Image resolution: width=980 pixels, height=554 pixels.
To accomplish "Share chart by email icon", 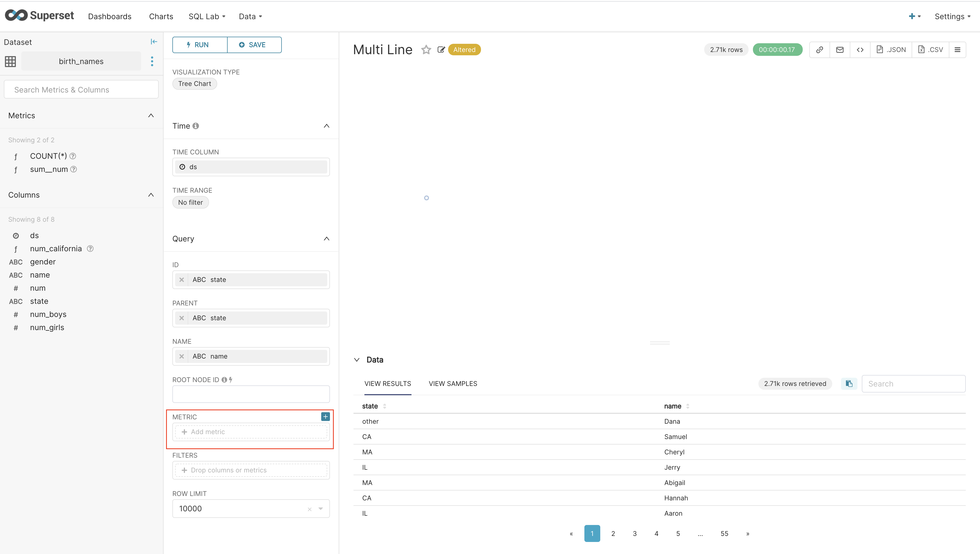I will [840, 50].
